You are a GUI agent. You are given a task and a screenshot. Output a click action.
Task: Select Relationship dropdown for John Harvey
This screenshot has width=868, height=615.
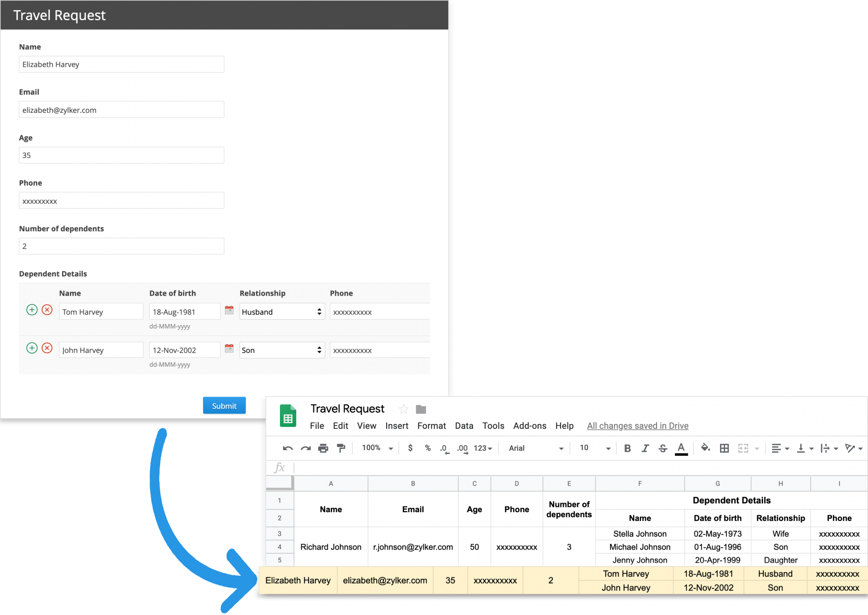tap(280, 349)
